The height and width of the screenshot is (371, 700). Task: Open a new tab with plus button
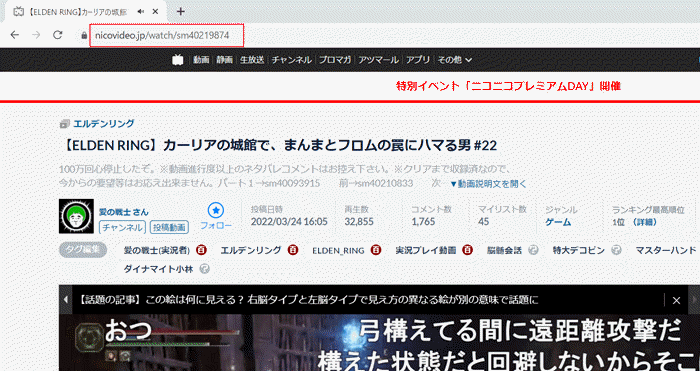coord(180,12)
